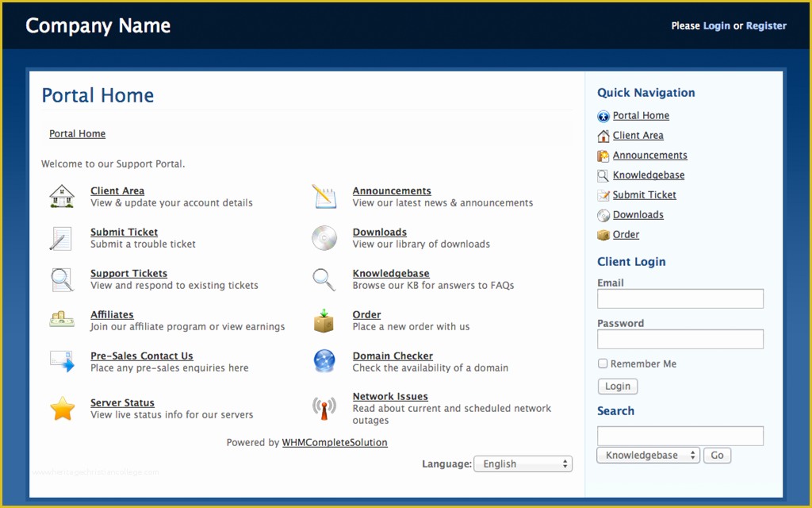The height and width of the screenshot is (508, 812).
Task: Open Downloads in Quick Navigation
Action: click(x=638, y=214)
